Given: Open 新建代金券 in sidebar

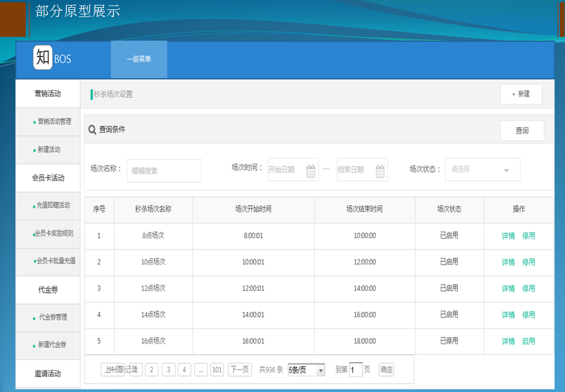Looking at the screenshot, I should (48, 345).
